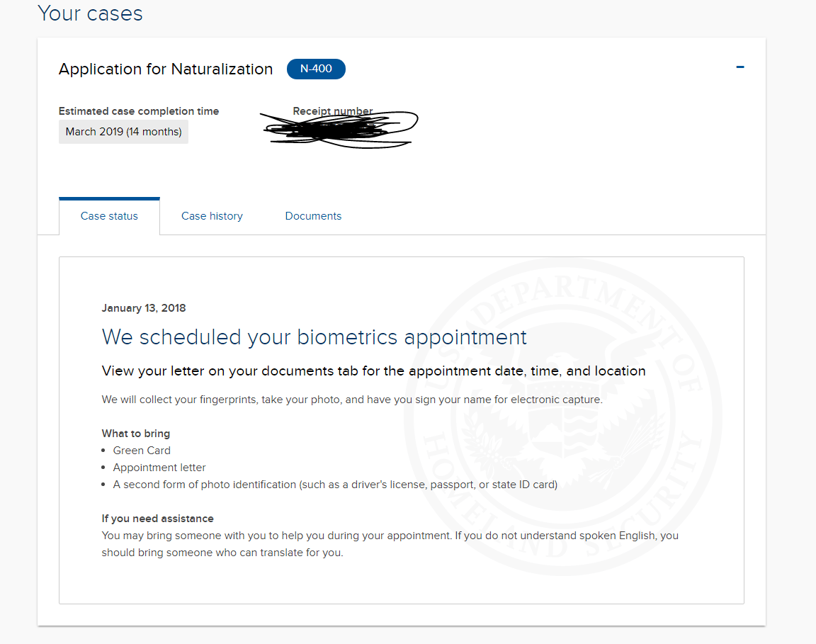The image size is (816, 644).
Task: Click the biometrics appointment scheduled headline
Action: click(314, 337)
